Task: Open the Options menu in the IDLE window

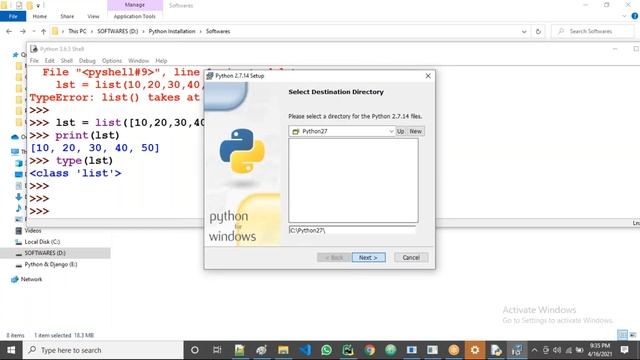Action: (112, 61)
